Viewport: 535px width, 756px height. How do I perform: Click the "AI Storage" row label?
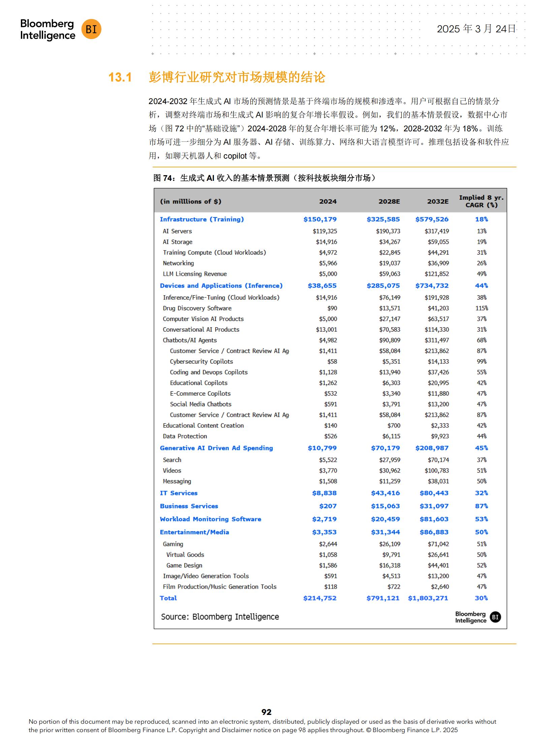(178, 242)
